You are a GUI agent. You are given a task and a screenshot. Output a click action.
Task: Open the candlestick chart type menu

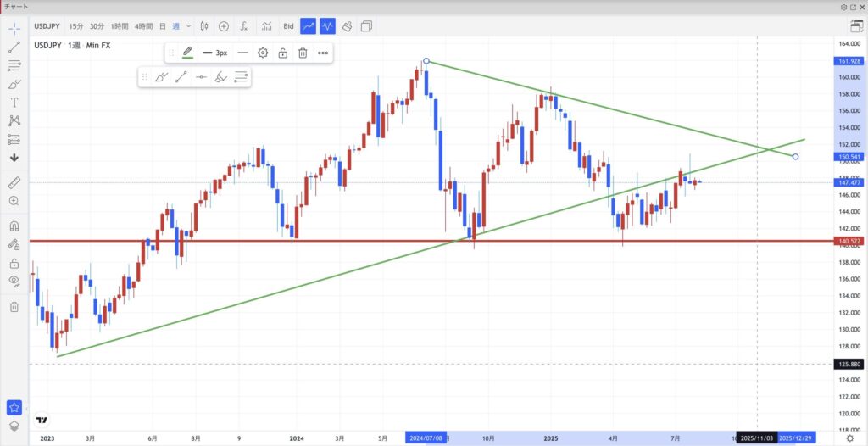(x=203, y=26)
